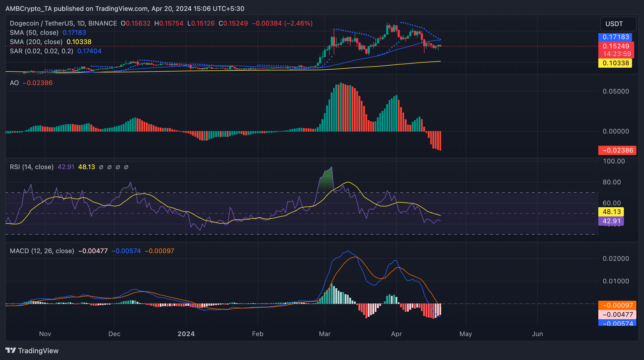Select the SAR (0.02, 0.02, 0.2) indicator label
This screenshot has width=644, height=360.
(x=42, y=51)
